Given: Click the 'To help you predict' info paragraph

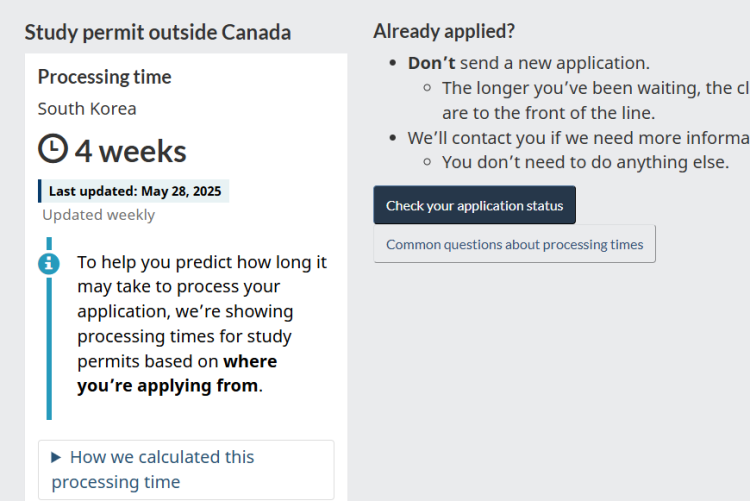Looking at the screenshot, I should (202, 324).
